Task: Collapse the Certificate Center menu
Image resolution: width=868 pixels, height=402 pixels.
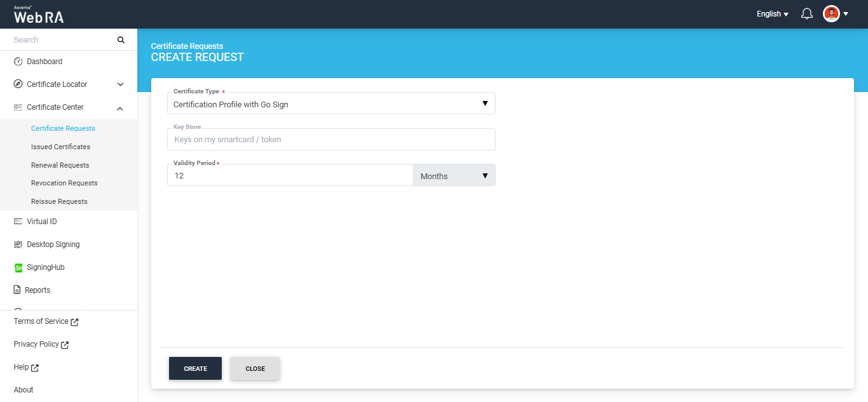Action: (120, 108)
